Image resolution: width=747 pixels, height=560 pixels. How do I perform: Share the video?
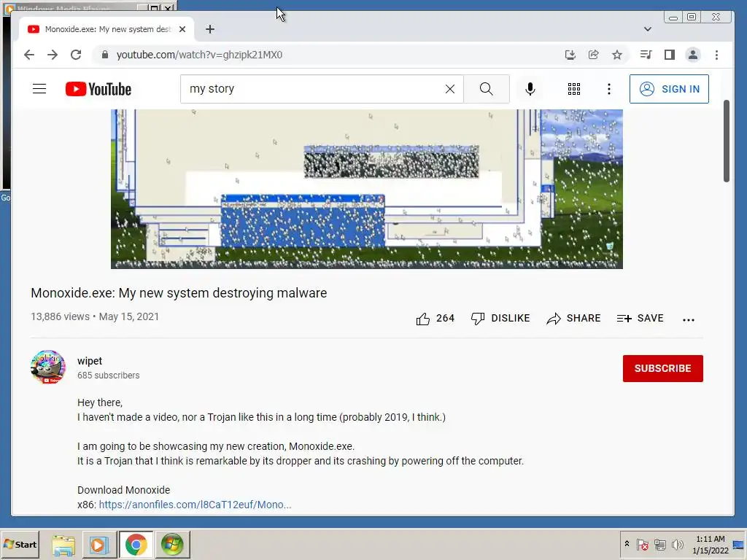[x=573, y=319]
